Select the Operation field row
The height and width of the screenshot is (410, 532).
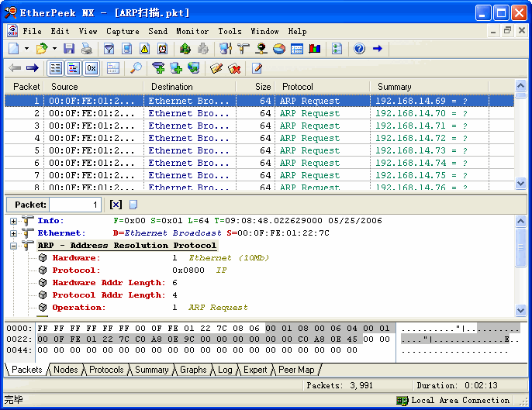click(x=143, y=308)
